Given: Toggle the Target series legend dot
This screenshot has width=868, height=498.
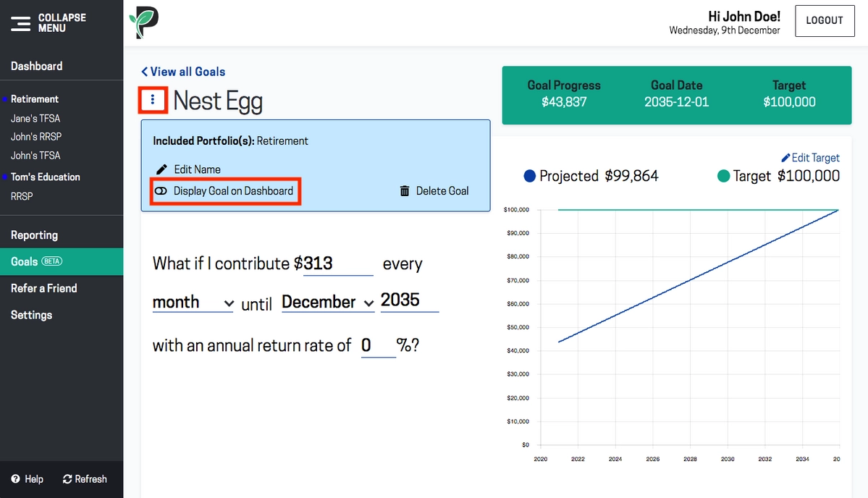Looking at the screenshot, I should (723, 176).
